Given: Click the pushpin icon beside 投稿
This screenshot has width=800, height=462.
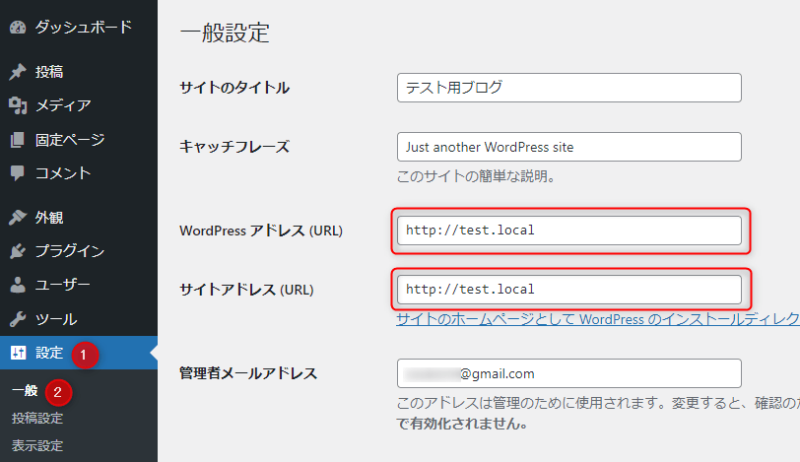Looking at the screenshot, I should [x=17, y=72].
